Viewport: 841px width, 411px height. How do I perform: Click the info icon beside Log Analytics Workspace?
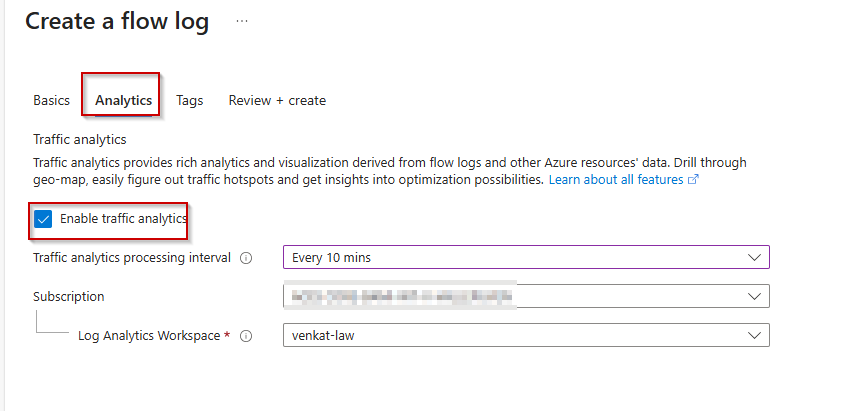246,336
